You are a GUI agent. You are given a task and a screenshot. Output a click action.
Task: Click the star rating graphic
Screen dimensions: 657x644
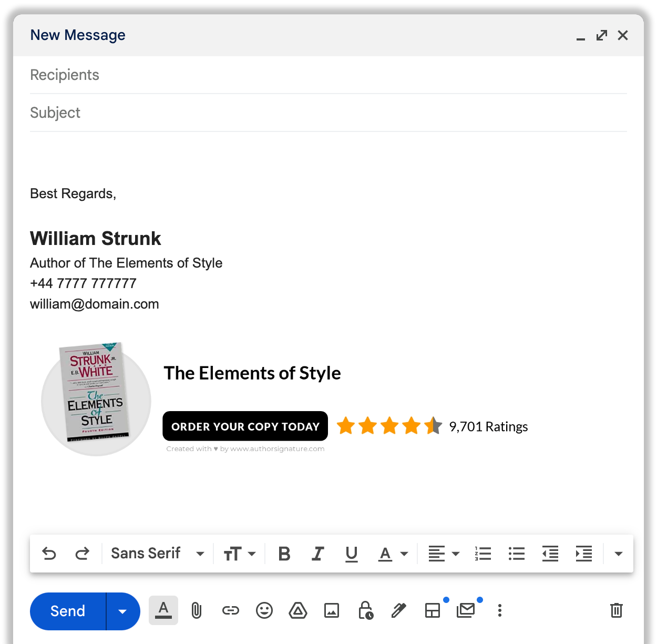tap(389, 426)
